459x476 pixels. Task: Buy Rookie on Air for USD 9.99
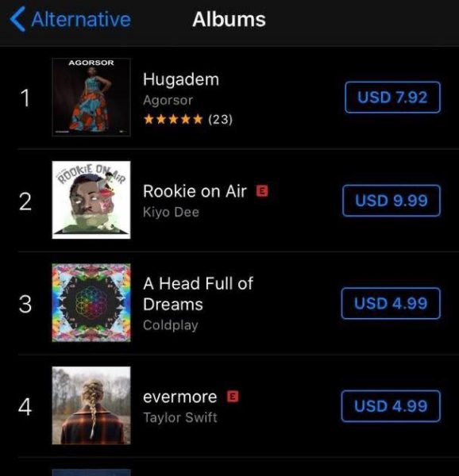(x=391, y=201)
